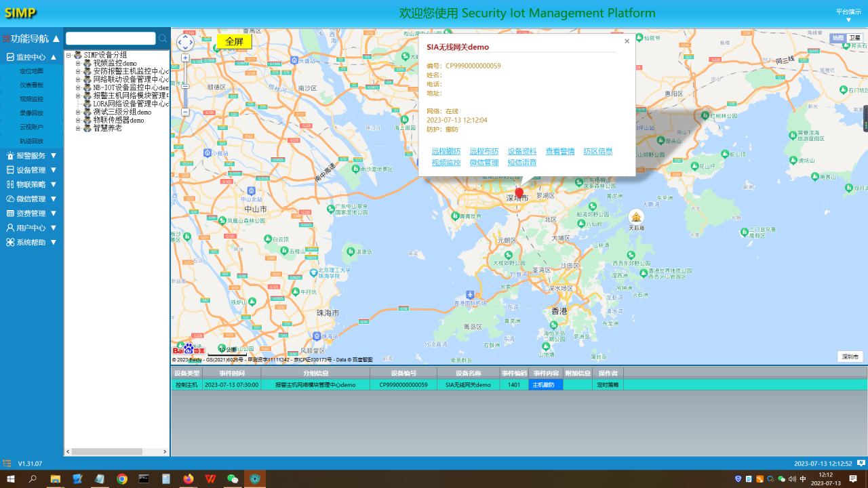Expand the 视频监控demo tree node
Viewport: 868px width, 488px height.
(78, 63)
